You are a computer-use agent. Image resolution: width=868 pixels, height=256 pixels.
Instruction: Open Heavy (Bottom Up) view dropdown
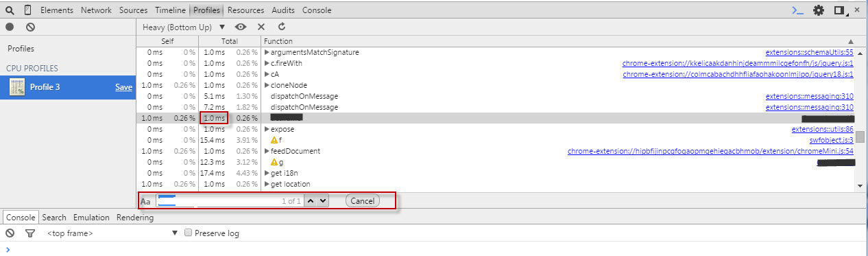click(184, 27)
